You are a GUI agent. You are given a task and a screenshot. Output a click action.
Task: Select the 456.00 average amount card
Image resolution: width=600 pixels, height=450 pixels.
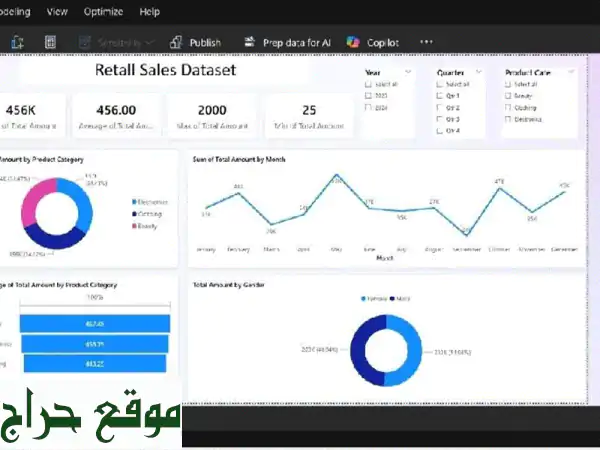[116, 116]
